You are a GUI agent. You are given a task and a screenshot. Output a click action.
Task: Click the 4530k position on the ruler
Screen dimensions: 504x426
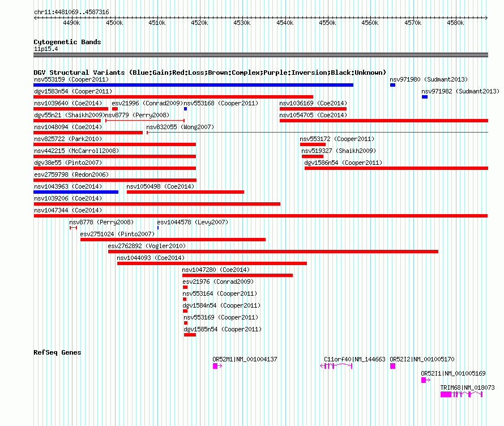tap(242, 23)
